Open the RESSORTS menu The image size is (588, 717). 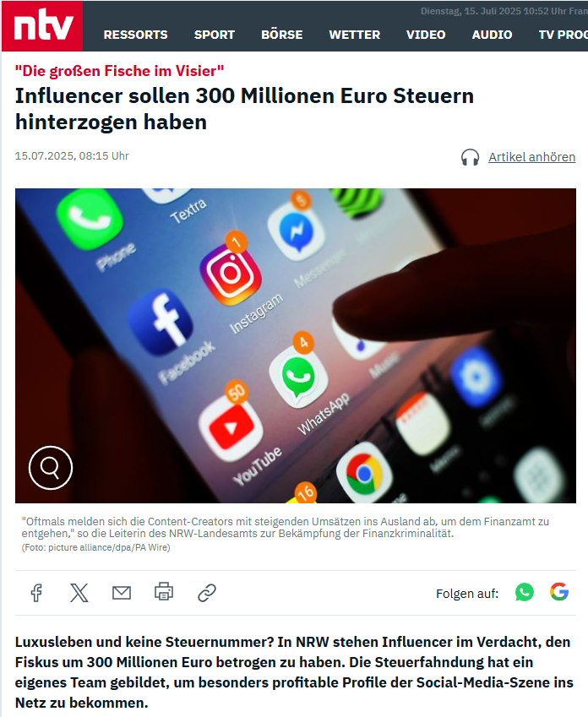click(x=135, y=35)
